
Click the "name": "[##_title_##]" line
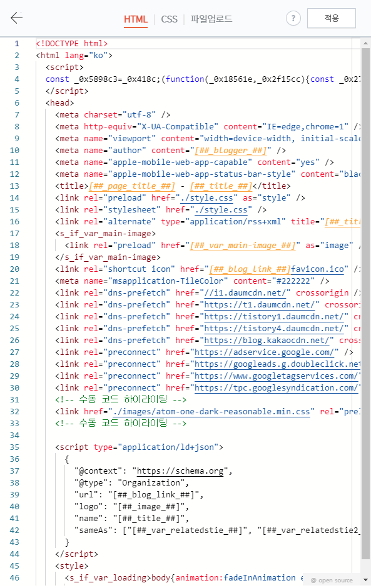[132, 519]
